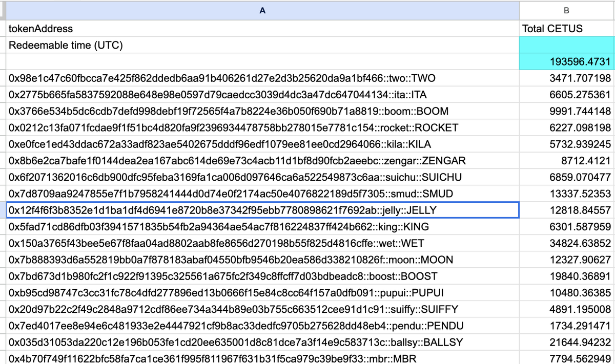Select the boom::BOOM token address cell
This screenshot has height=364, width=615.
point(262,111)
